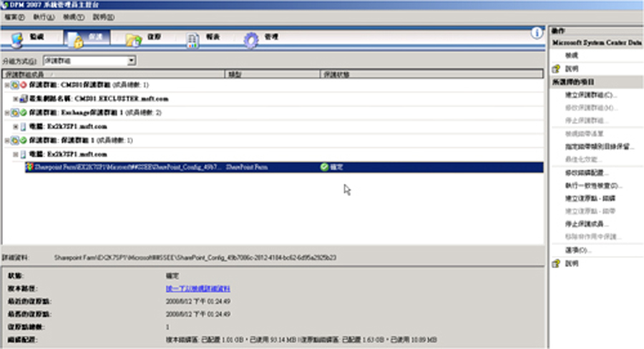This screenshot has height=349, width=644.
Task: Click 建立復原點 - 磁碟 action
Action: point(590,198)
